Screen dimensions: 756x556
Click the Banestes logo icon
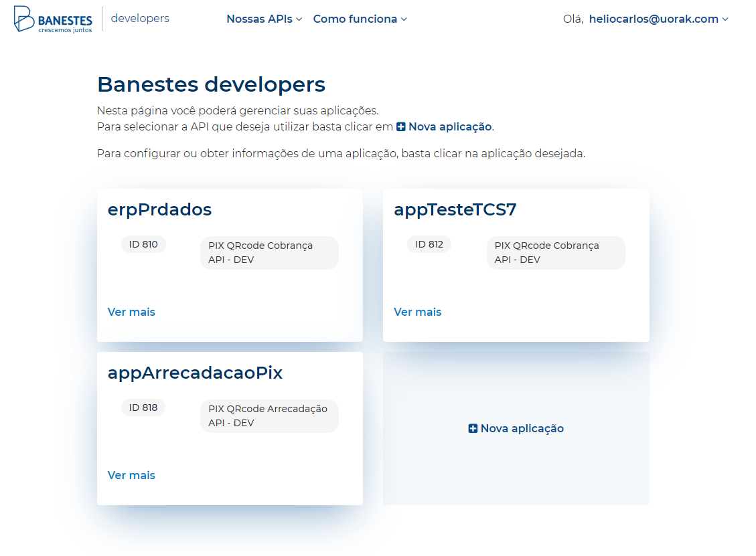point(24,19)
